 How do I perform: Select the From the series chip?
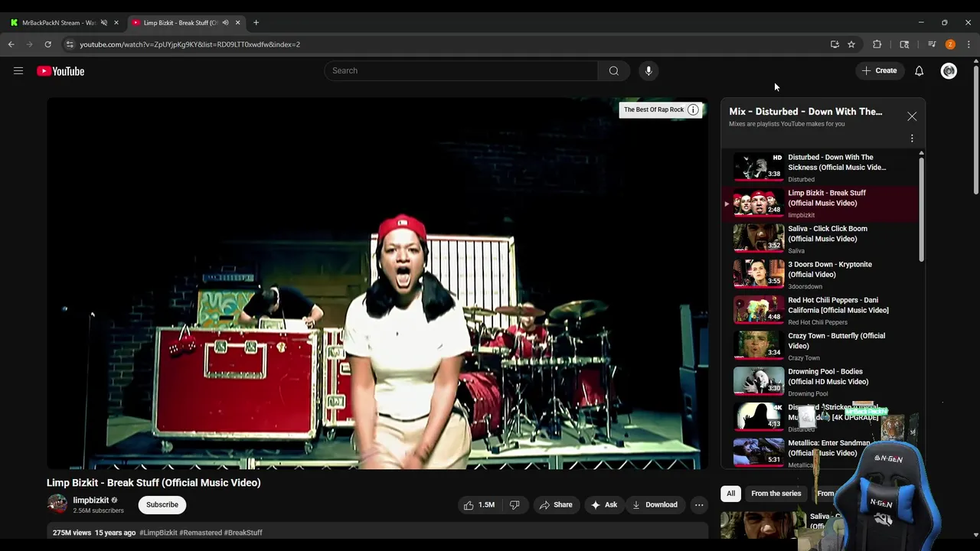coord(776,494)
